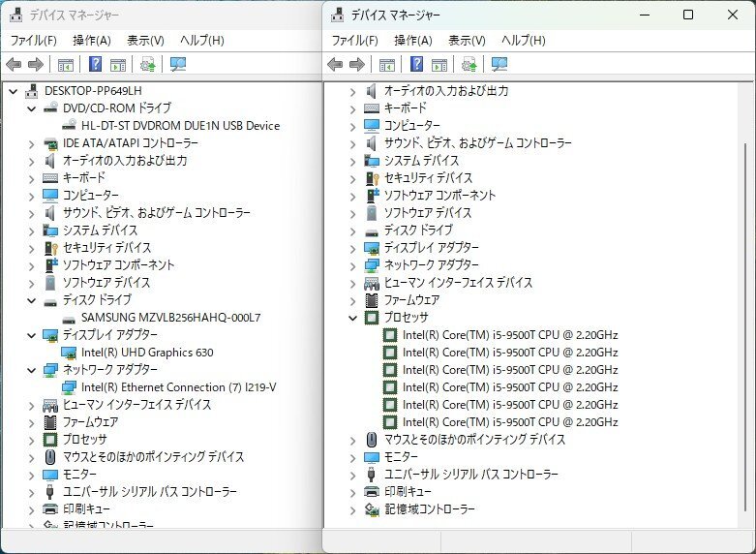
Task: Open 操作(A) menu in left window
Action: point(92,40)
